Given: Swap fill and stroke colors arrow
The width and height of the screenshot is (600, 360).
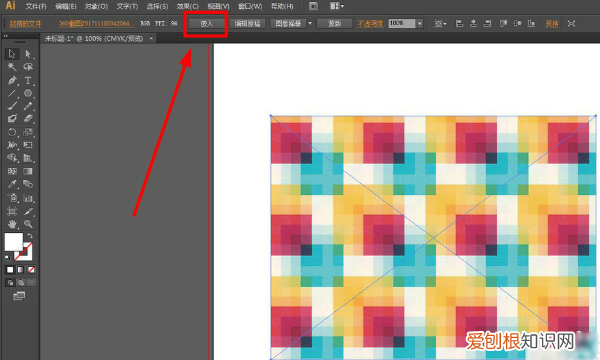Looking at the screenshot, I should 30,236.
